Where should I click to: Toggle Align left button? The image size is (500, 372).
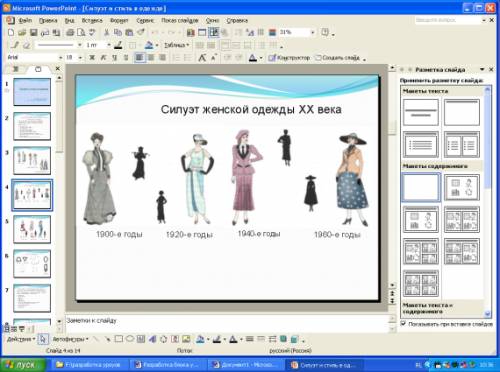(139, 58)
